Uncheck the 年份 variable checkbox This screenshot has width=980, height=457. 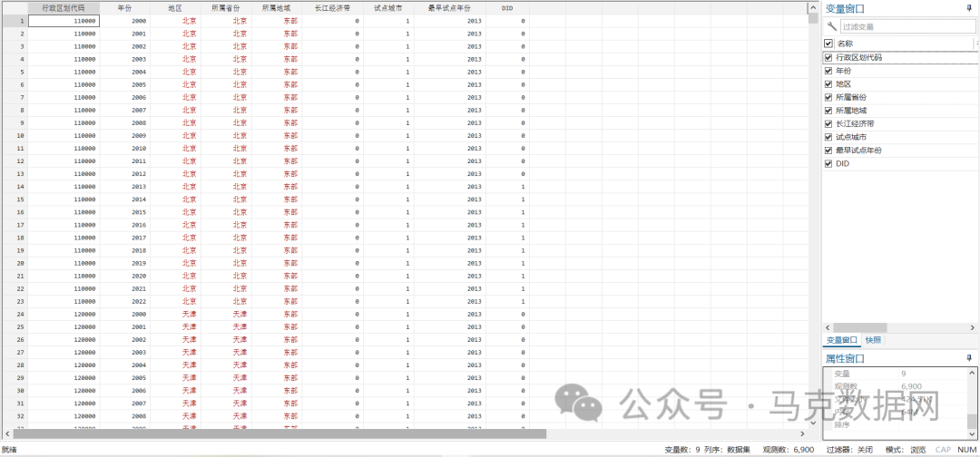tap(828, 71)
